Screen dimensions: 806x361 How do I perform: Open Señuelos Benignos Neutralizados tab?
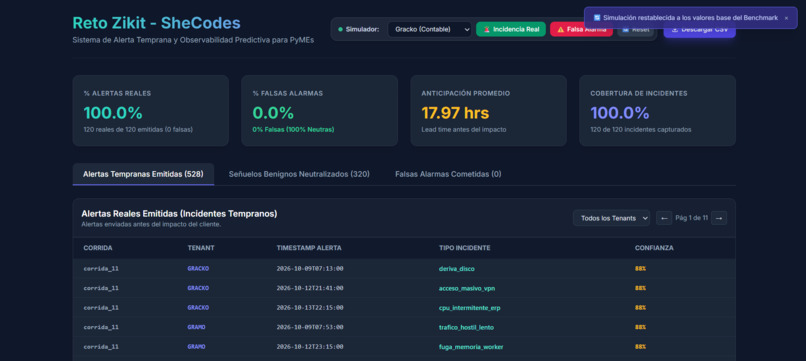click(299, 174)
